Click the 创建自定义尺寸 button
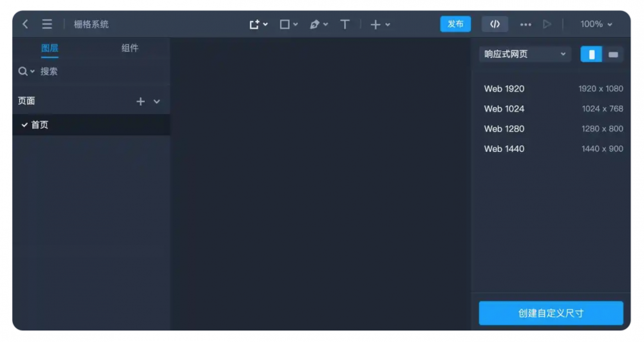 tap(551, 314)
